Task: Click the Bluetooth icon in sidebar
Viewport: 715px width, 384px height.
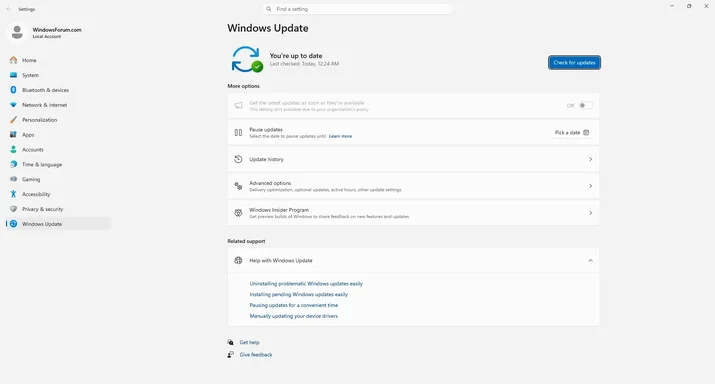Action: pyautogui.click(x=13, y=90)
